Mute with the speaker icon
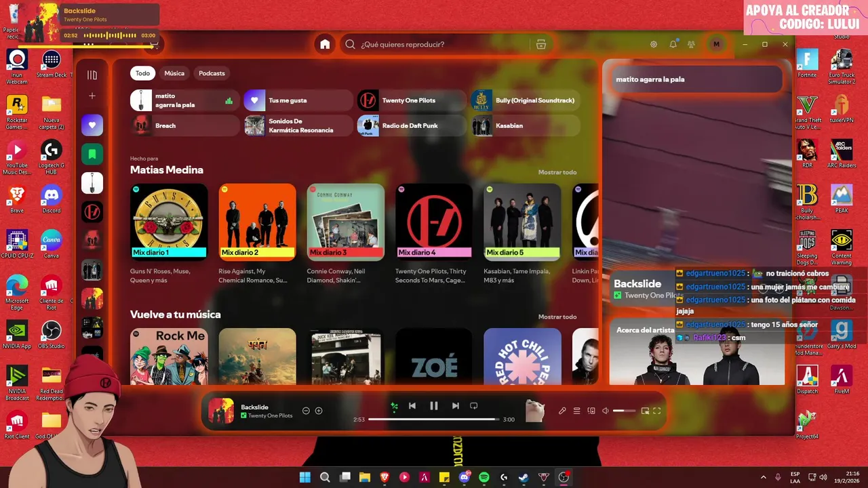Image resolution: width=868 pixels, height=488 pixels. 606,411
